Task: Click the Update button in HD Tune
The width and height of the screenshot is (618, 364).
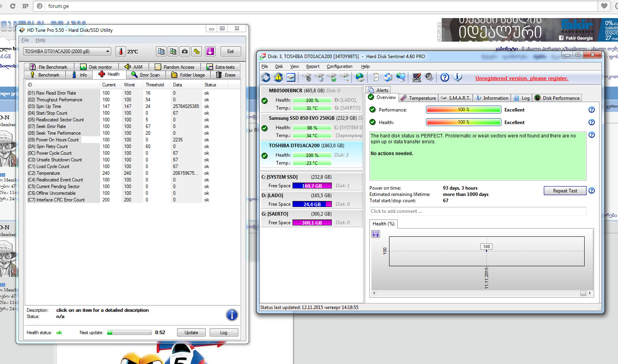Action: tap(191, 333)
